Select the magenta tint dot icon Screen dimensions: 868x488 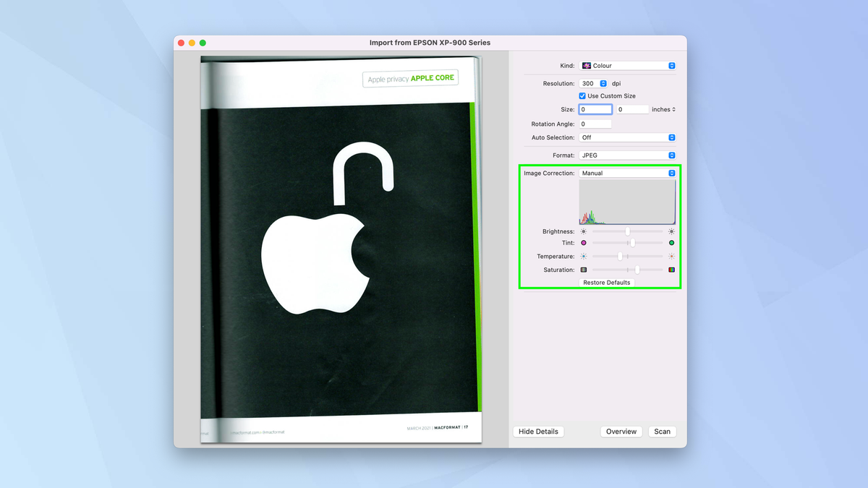(x=583, y=243)
